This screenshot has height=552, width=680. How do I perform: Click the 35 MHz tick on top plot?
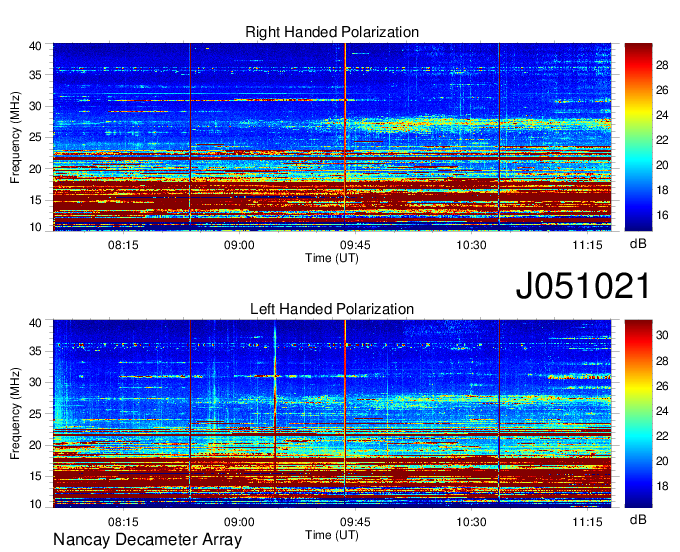(36, 75)
